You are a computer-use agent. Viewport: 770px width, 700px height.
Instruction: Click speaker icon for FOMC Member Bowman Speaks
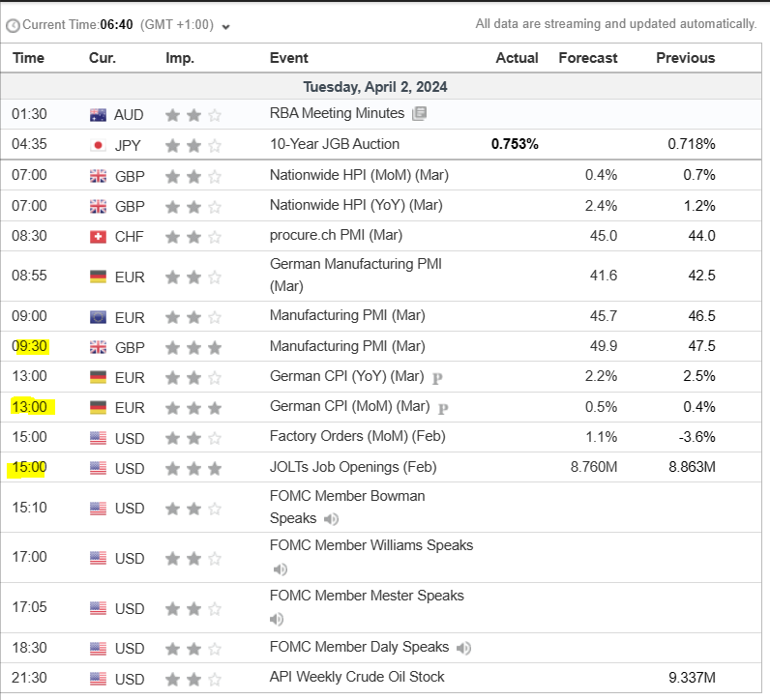[x=331, y=519]
